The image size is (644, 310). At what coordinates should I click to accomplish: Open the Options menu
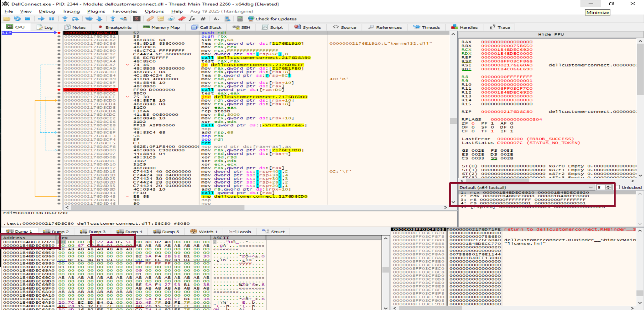click(154, 11)
